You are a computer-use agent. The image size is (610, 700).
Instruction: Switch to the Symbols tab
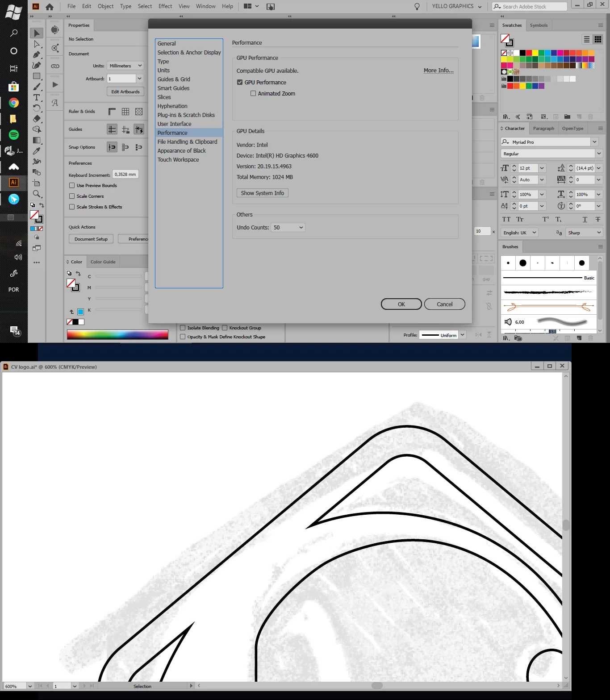coord(539,25)
